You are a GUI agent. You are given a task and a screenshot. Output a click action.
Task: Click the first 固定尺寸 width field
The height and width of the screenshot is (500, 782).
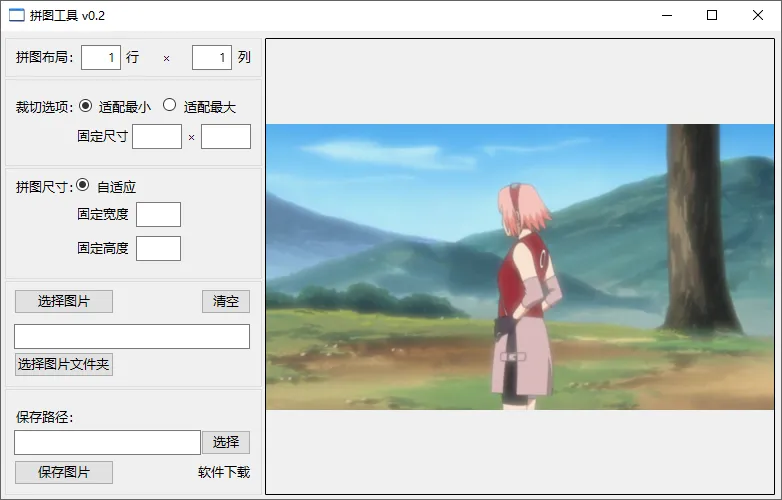point(157,137)
